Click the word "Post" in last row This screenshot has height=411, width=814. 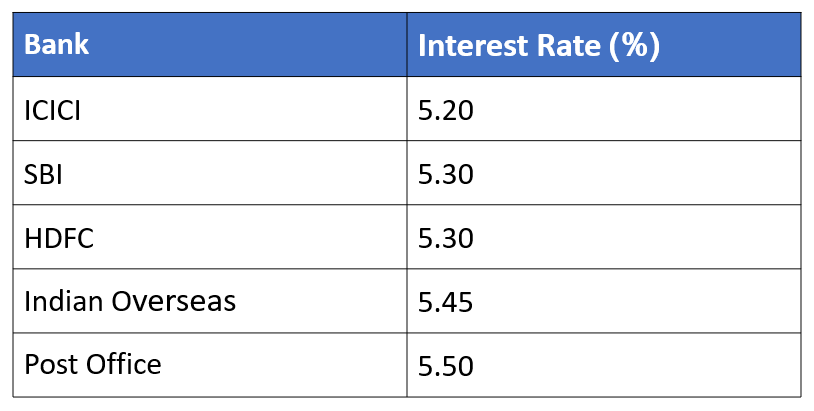click(48, 364)
